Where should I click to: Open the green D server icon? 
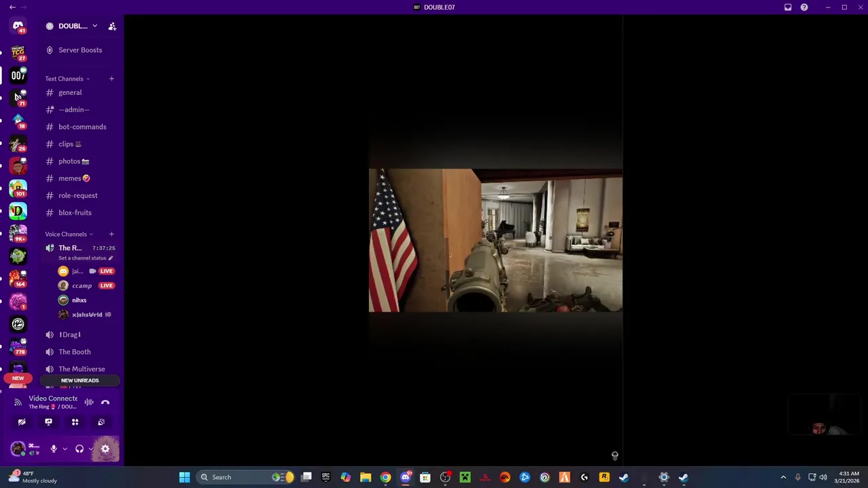(x=18, y=211)
